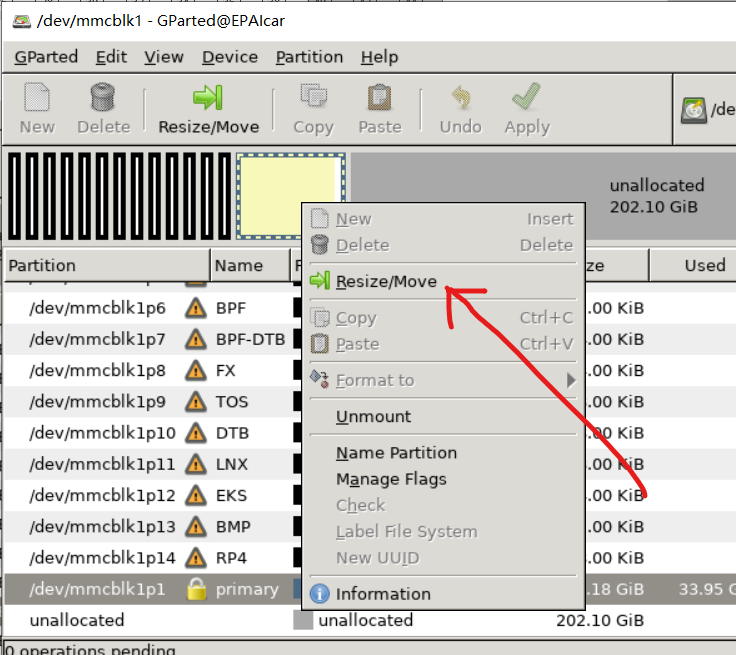Click the 0 operations pending status bar
This screenshot has height=655, width=736.
pyautogui.click(x=91, y=650)
